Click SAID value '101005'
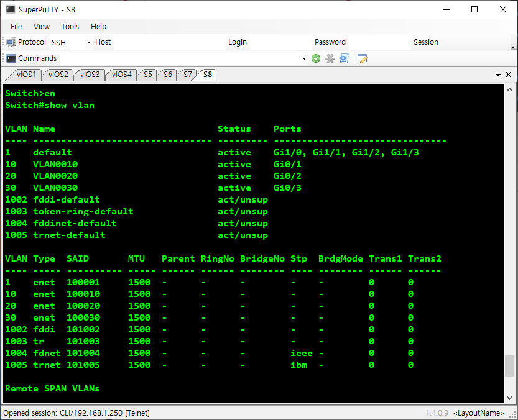This screenshot has height=420, width=518. (x=83, y=365)
